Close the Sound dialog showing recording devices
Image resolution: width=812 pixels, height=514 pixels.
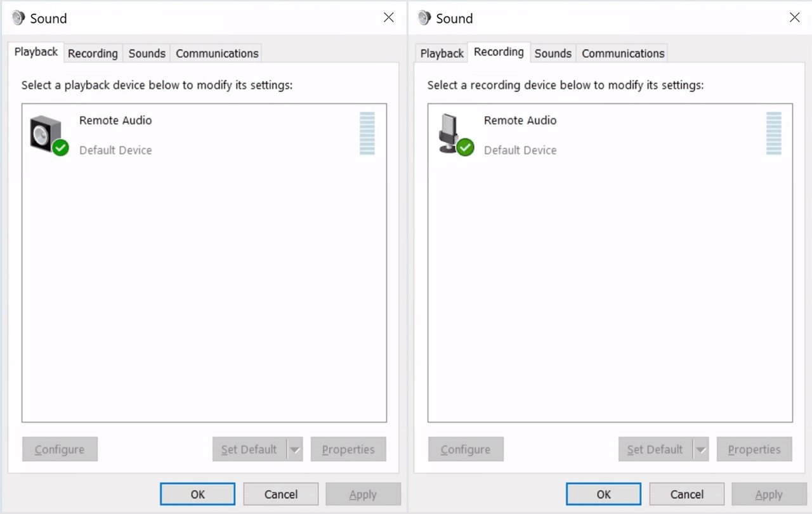tap(794, 18)
